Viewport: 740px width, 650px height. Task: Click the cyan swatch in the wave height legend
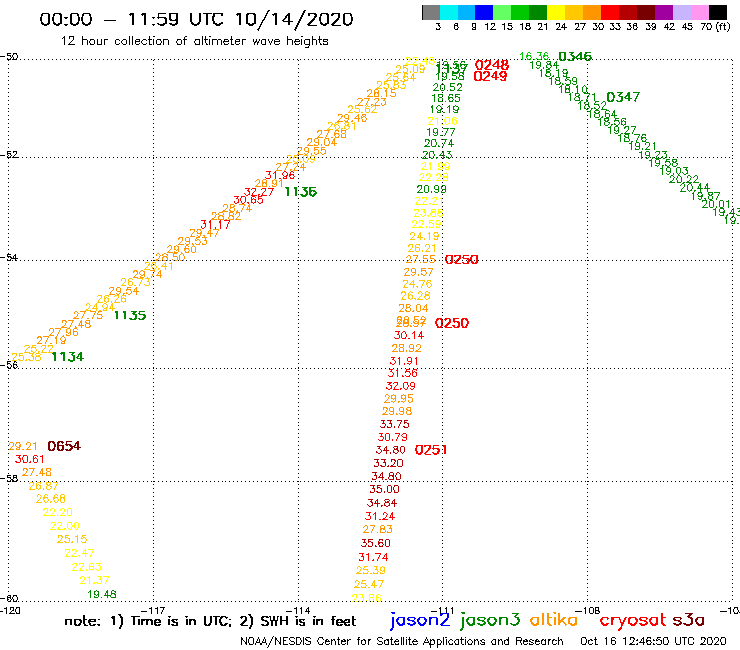coord(449,13)
